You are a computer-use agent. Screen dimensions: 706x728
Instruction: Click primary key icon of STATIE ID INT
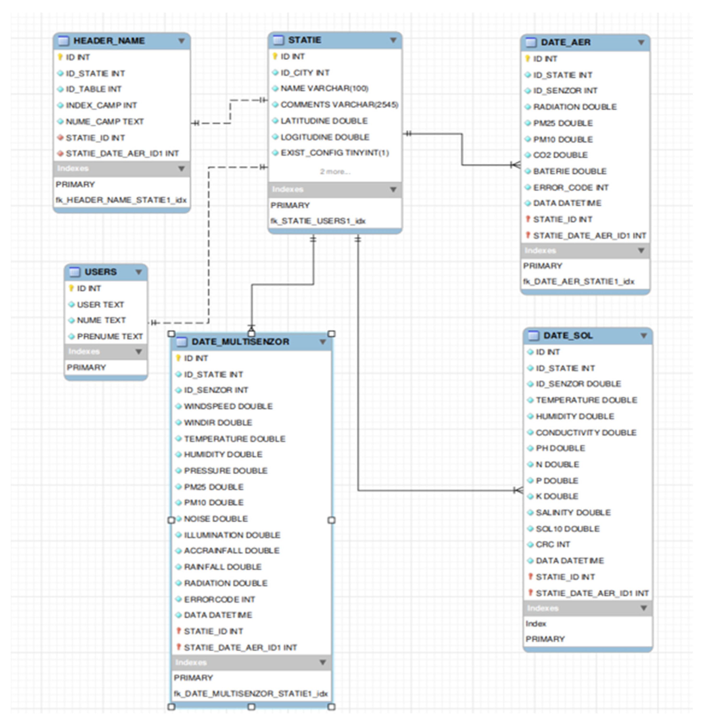coord(275,56)
